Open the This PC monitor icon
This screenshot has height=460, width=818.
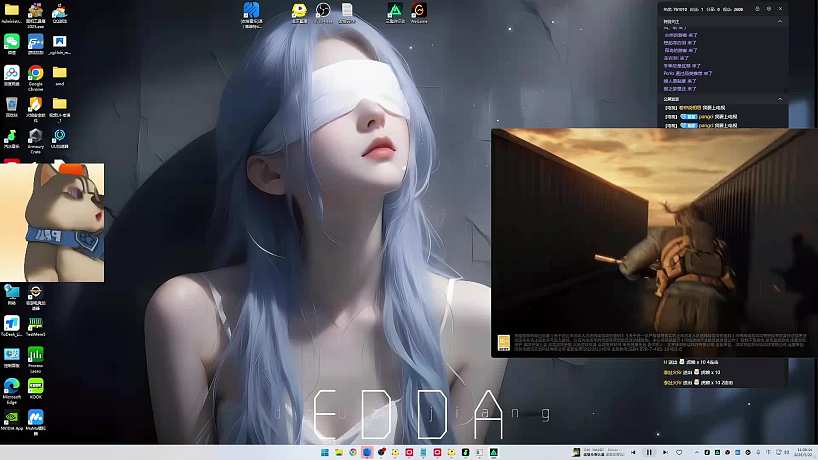[11, 295]
